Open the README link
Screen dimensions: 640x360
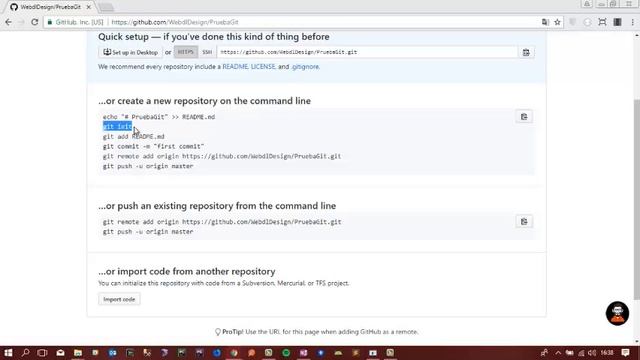coord(235,67)
